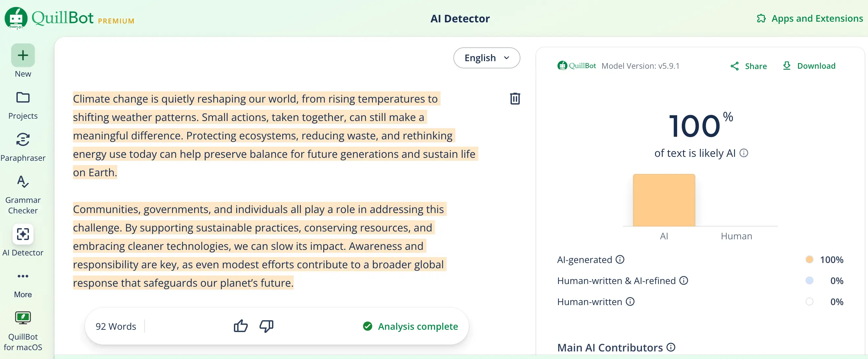Click the green plus New icon

tap(23, 55)
